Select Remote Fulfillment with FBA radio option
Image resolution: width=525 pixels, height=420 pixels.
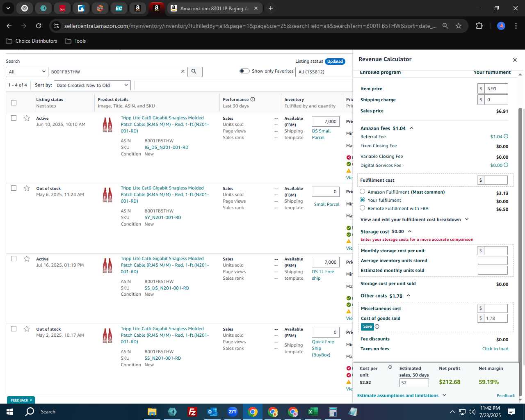(x=363, y=208)
